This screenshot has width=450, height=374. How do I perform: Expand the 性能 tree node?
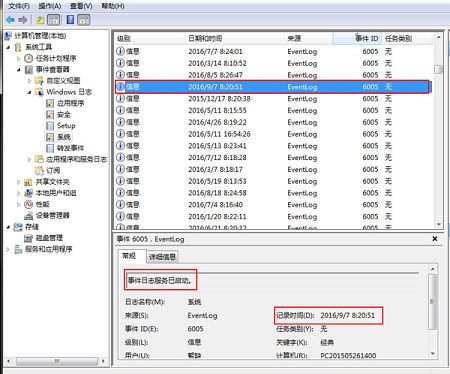coord(19,204)
